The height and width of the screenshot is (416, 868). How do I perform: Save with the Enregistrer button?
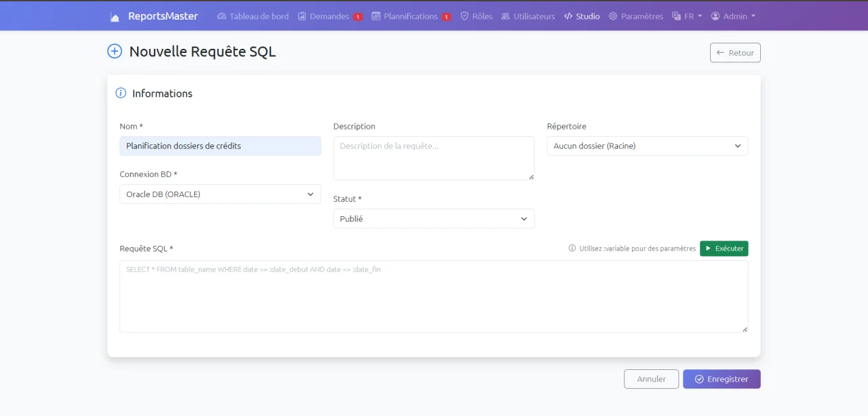point(722,379)
